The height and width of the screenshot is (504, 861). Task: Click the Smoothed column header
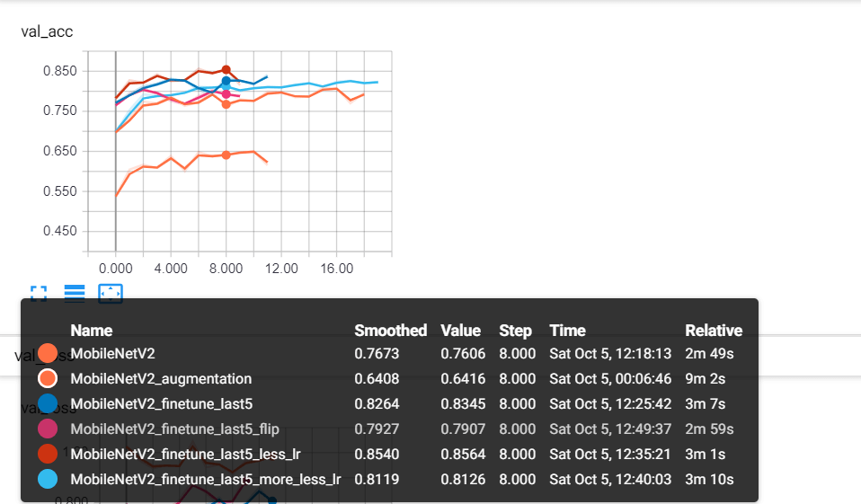[x=390, y=331]
